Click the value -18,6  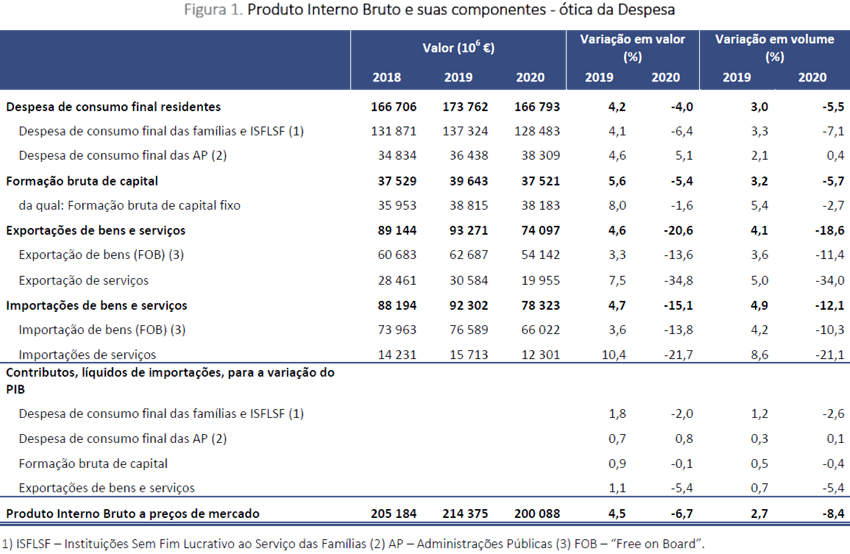[x=829, y=230]
